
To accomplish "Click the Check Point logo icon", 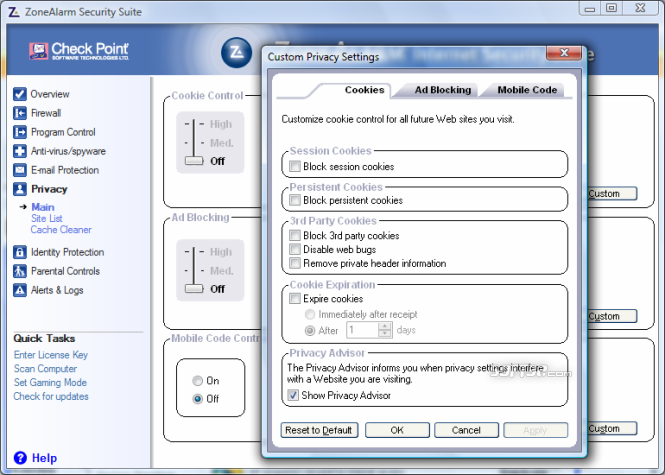I will (39, 51).
